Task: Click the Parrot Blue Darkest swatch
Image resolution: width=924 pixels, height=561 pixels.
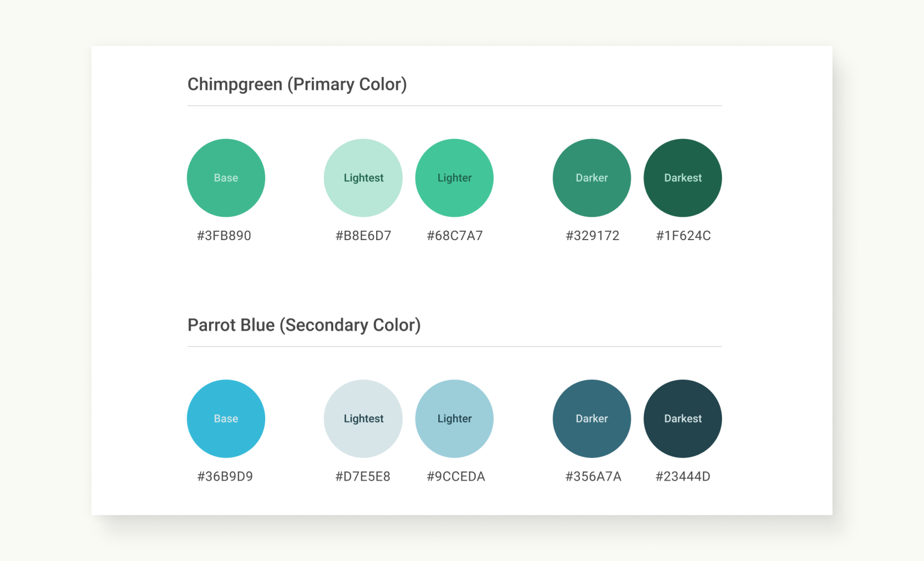Action: coord(683,419)
